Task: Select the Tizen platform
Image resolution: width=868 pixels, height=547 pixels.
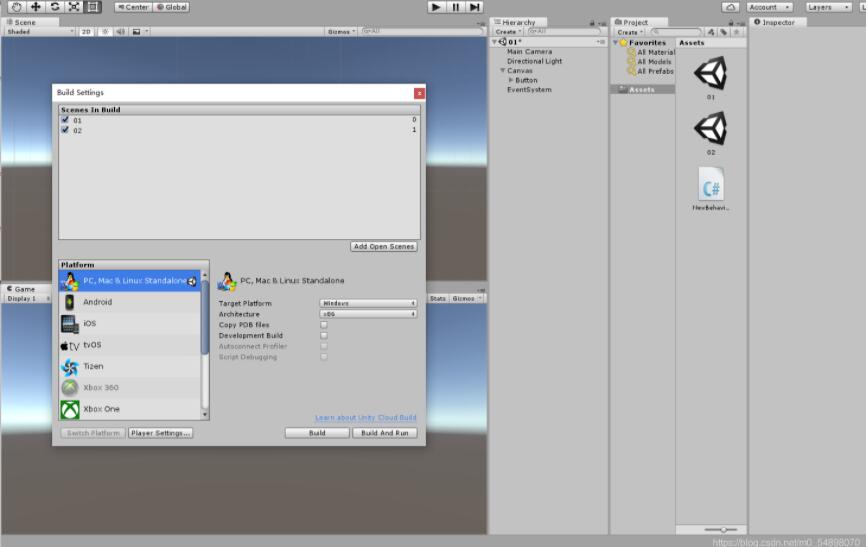Action: (130, 367)
